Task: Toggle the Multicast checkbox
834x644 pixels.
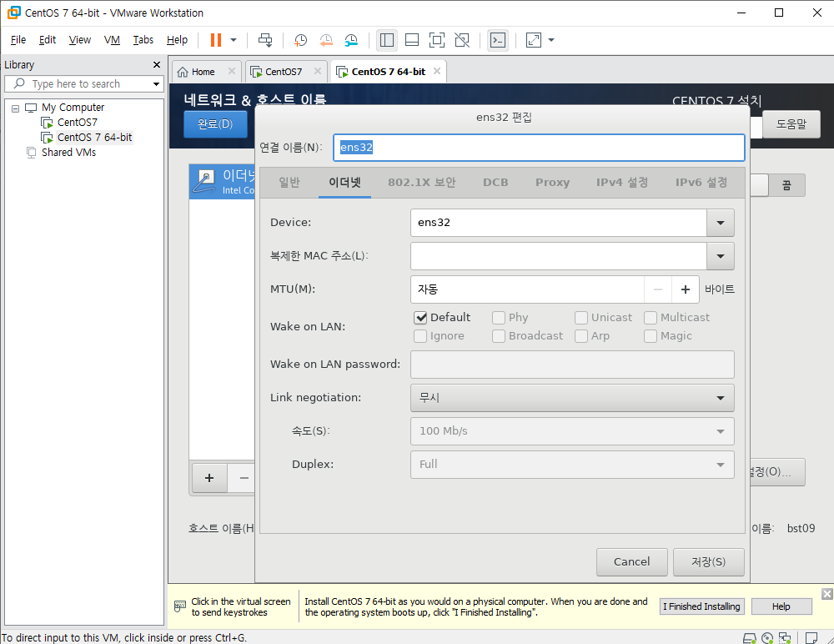Action: coord(650,318)
